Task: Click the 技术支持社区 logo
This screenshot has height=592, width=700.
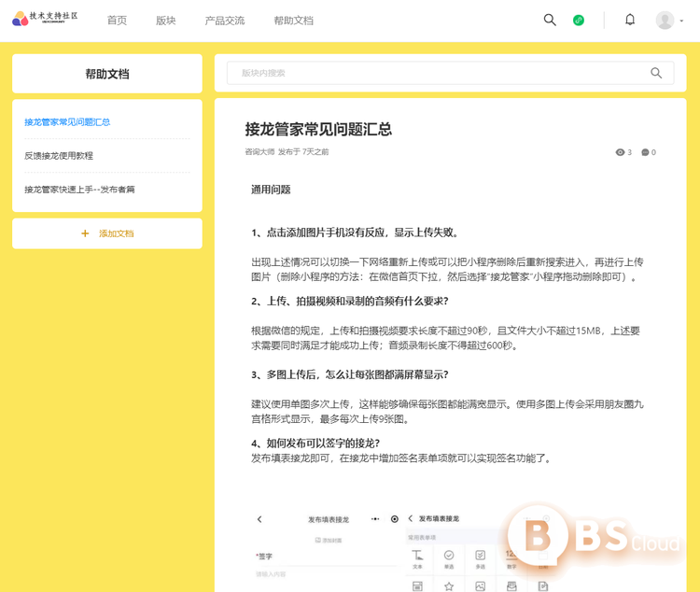Action: pyautogui.click(x=45, y=19)
